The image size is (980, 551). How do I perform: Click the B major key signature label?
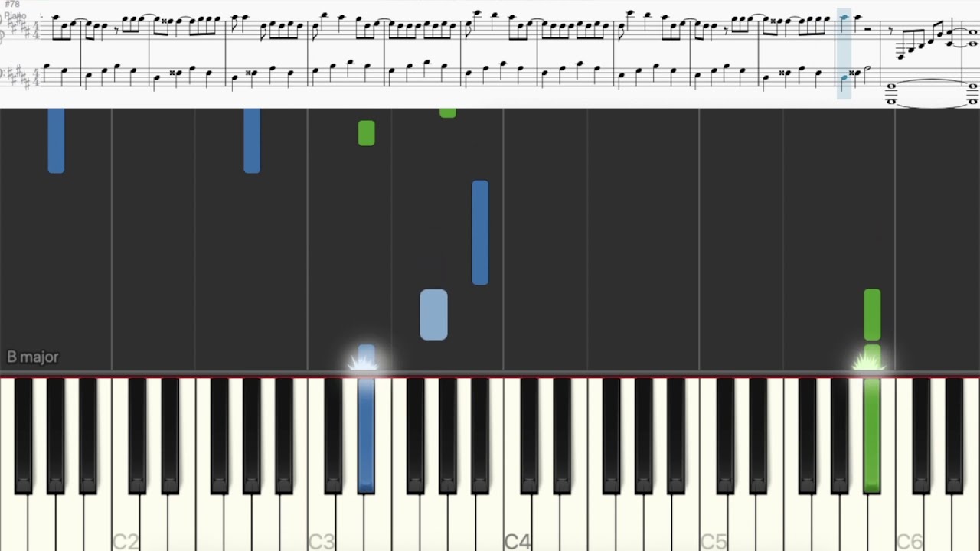pos(33,357)
